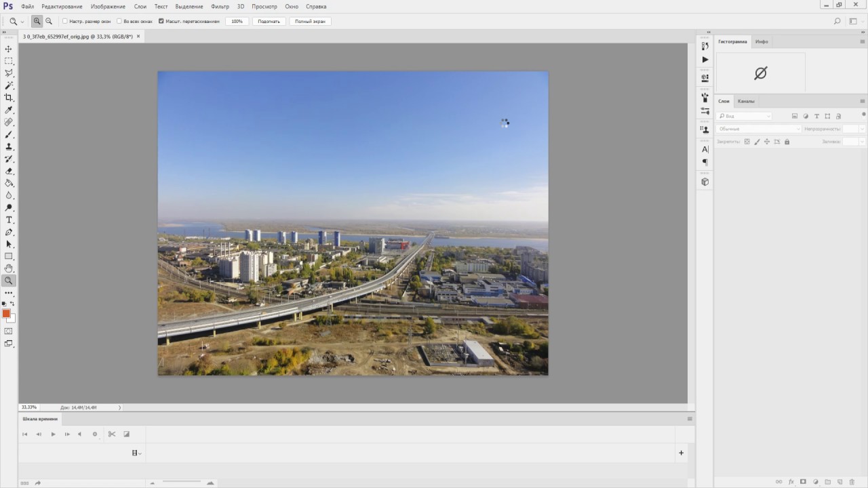Check 'Во всех окнах' checkbox
868x488 pixels.
[119, 21]
